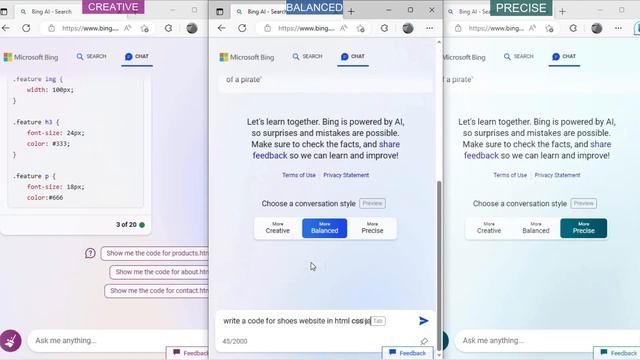Image resolution: width=640 pixels, height=360 pixels.
Task: Click suggestion Show me the code for products
Action: click(x=155, y=253)
